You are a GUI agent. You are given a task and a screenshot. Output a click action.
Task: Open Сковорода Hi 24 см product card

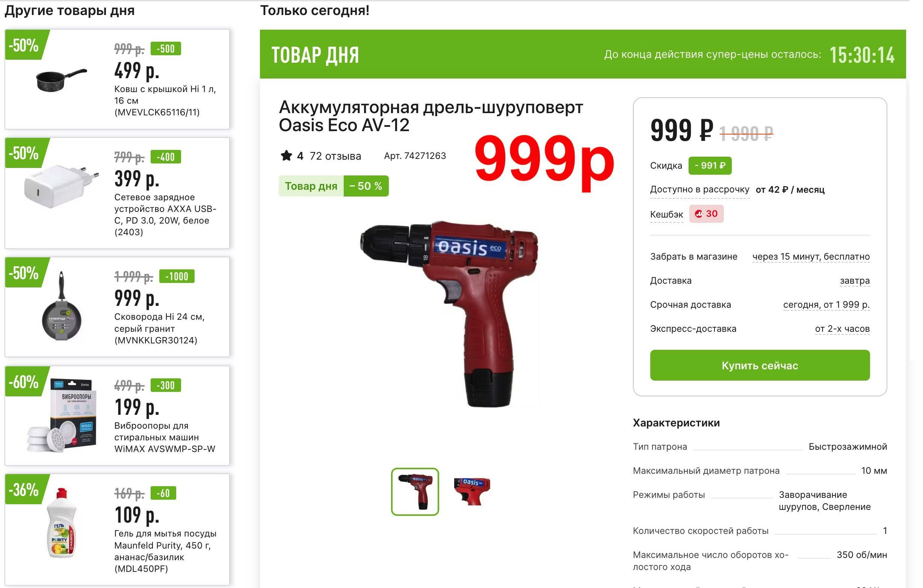pos(117,307)
